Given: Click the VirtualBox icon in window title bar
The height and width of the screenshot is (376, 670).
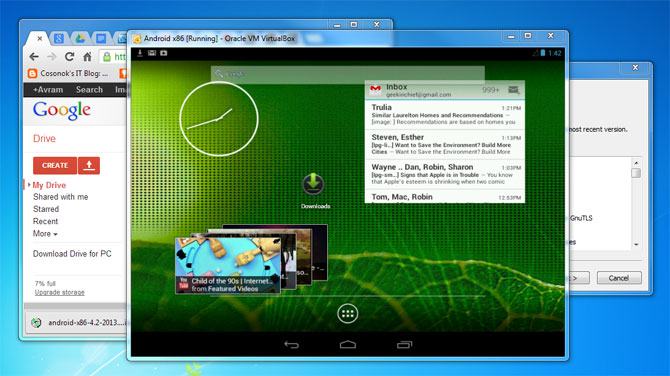Looking at the screenshot, I should pos(137,39).
